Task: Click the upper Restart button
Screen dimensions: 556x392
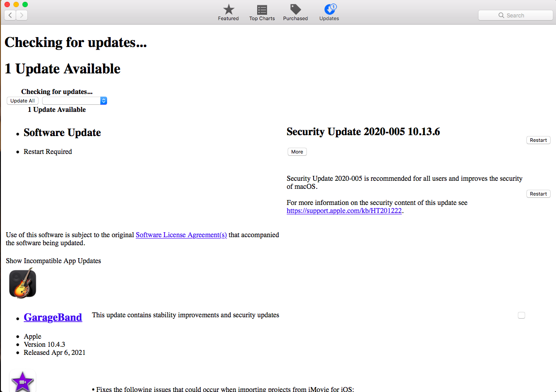Action: 538,140
